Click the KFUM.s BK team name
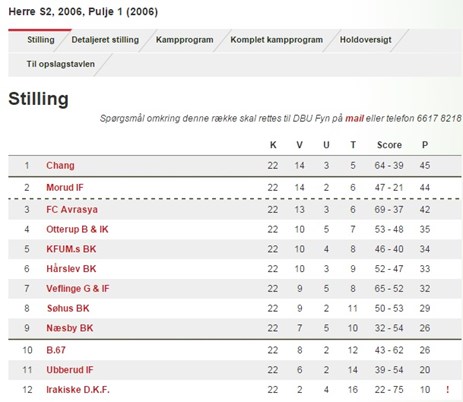 (x=71, y=249)
